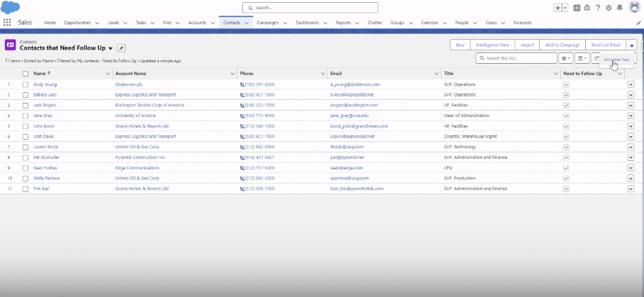Screen dimensions: 644x297
Task: Open the user profile avatar
Action: tap(635, 7)
